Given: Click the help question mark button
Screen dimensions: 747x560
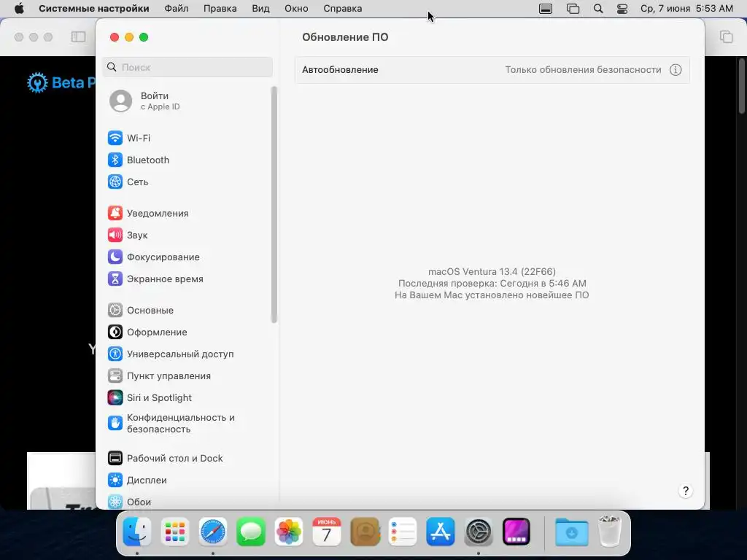Looking at the screenshot, I should tap(686, 491).
